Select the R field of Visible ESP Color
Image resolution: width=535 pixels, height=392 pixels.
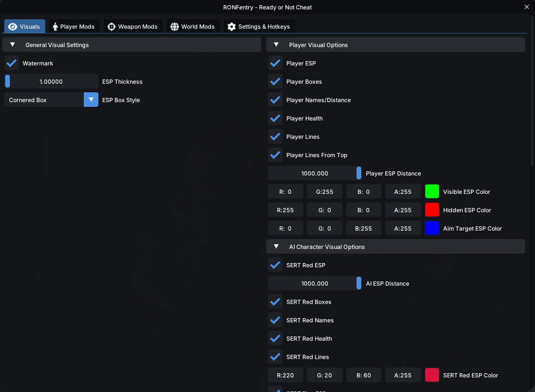click(285, 192)
